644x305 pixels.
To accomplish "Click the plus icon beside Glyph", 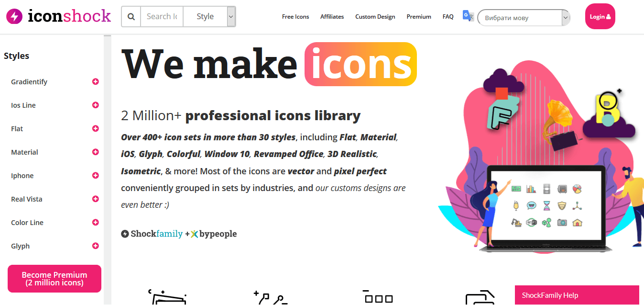I will coord(96,246).
